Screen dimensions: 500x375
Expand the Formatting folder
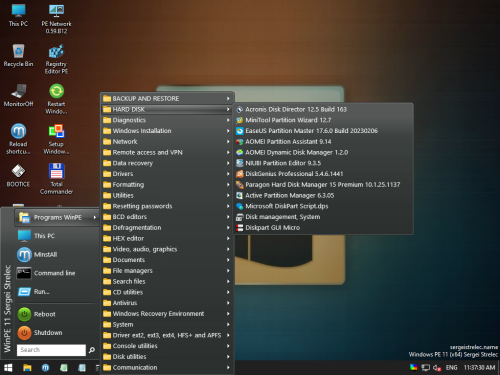pyautogui.click(x=167, y=185)
